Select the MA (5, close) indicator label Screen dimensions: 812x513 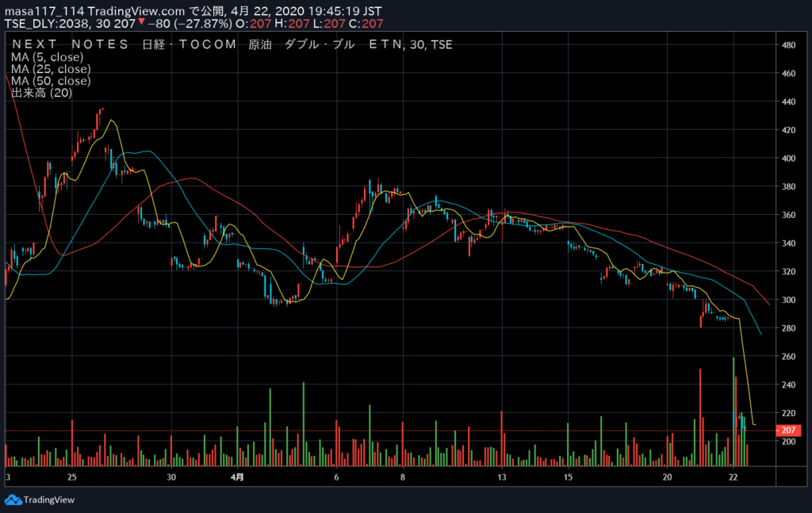click(47, 57)
